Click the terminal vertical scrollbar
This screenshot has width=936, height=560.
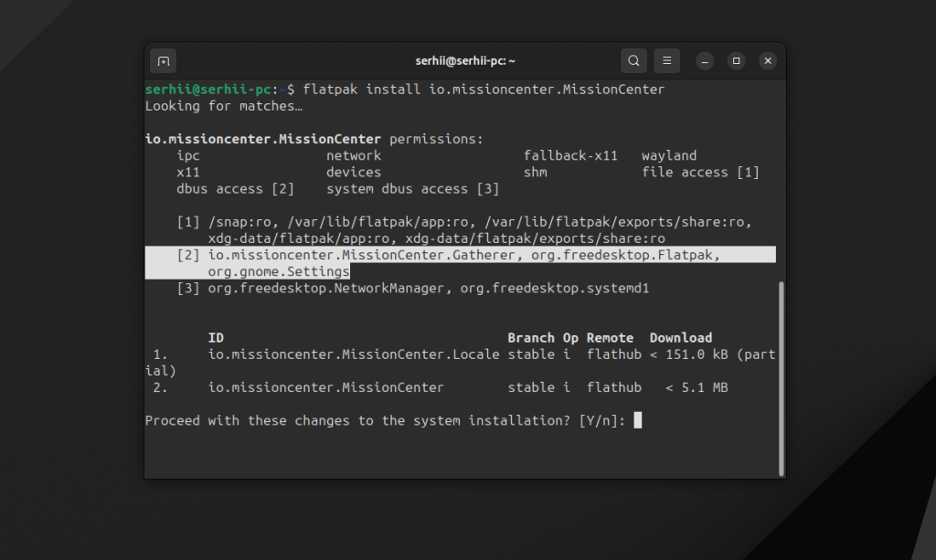(781, 379)
